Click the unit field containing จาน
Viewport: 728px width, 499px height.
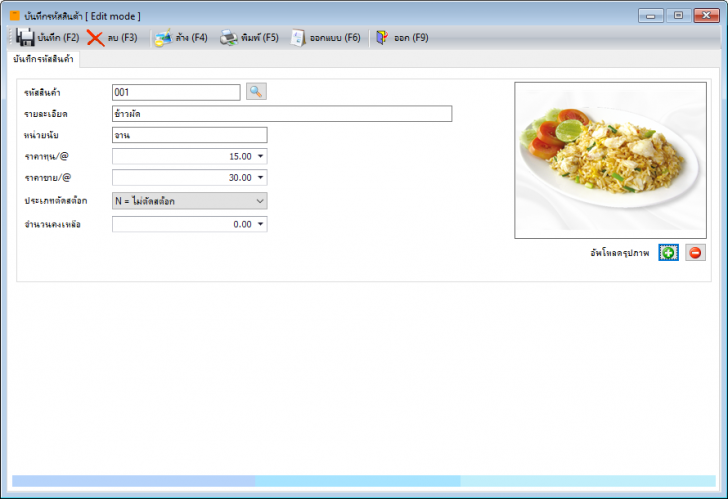click(189, 135)
